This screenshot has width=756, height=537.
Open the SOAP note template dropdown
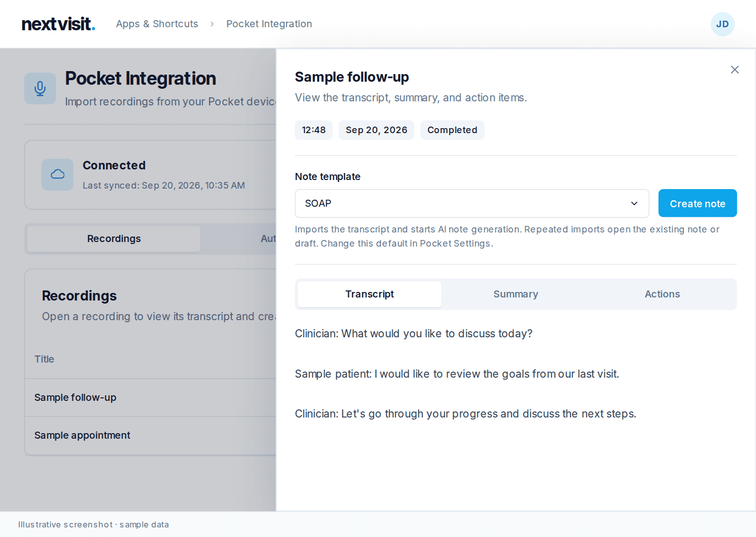coord(472,204)
